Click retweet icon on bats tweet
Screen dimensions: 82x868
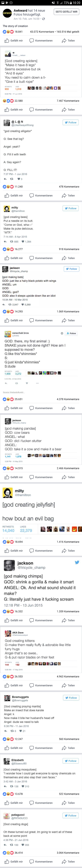click(10, 305)
